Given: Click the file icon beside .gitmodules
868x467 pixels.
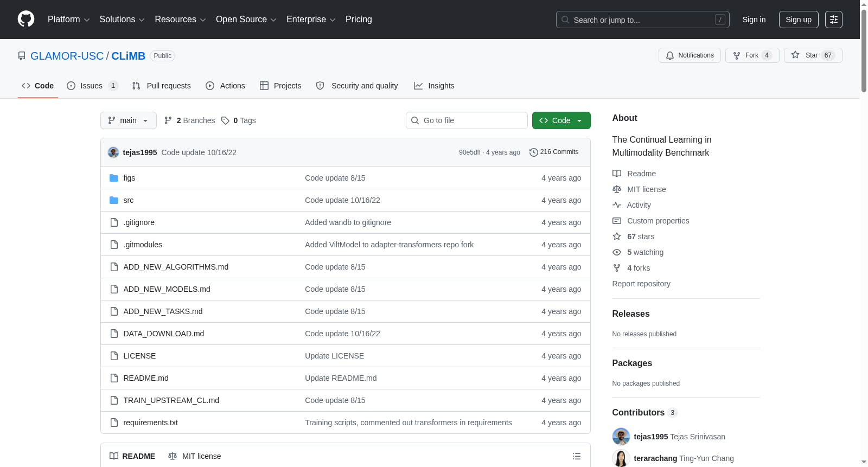Looking at the screenshot, I should [114, 245].
